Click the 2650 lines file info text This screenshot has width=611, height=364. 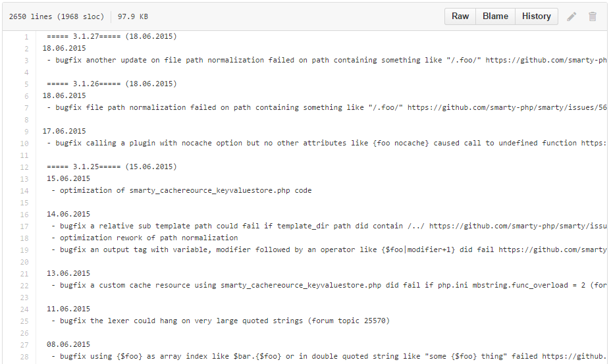(57, 16)
